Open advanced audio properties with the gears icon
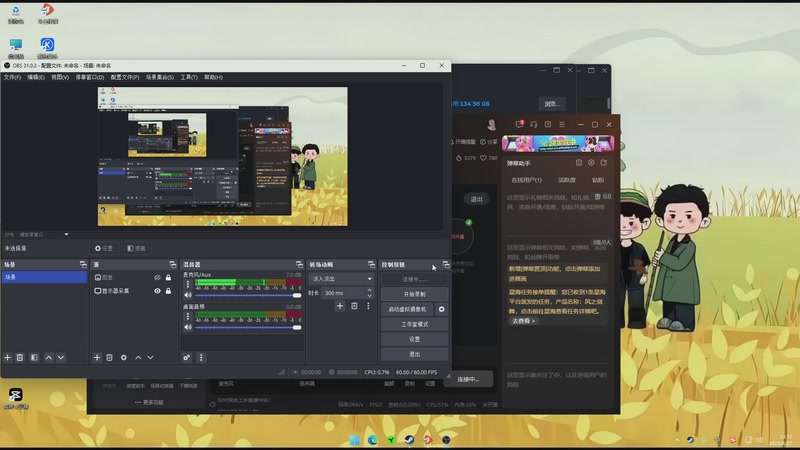The width and height of the screenshot is (800, 450). (187, 358)
